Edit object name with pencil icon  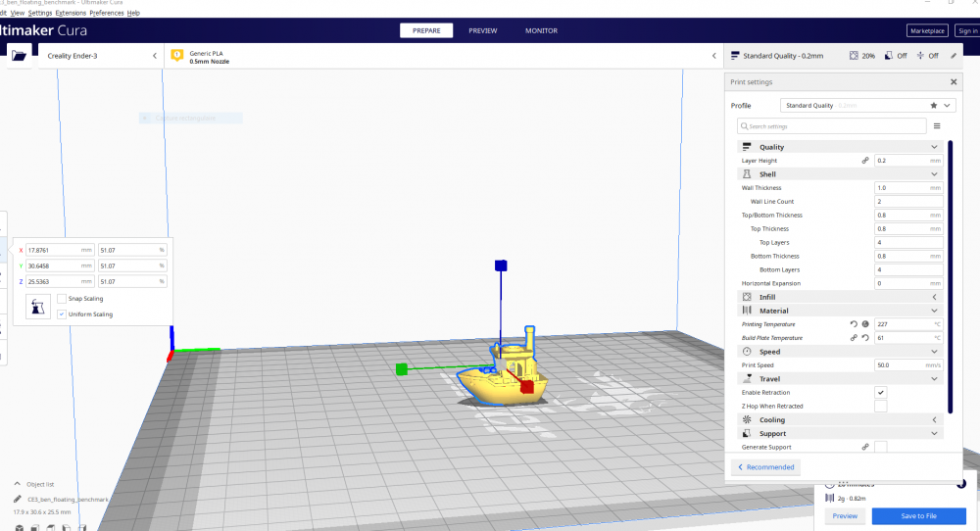pyautogui.click(x=18, y=499)
